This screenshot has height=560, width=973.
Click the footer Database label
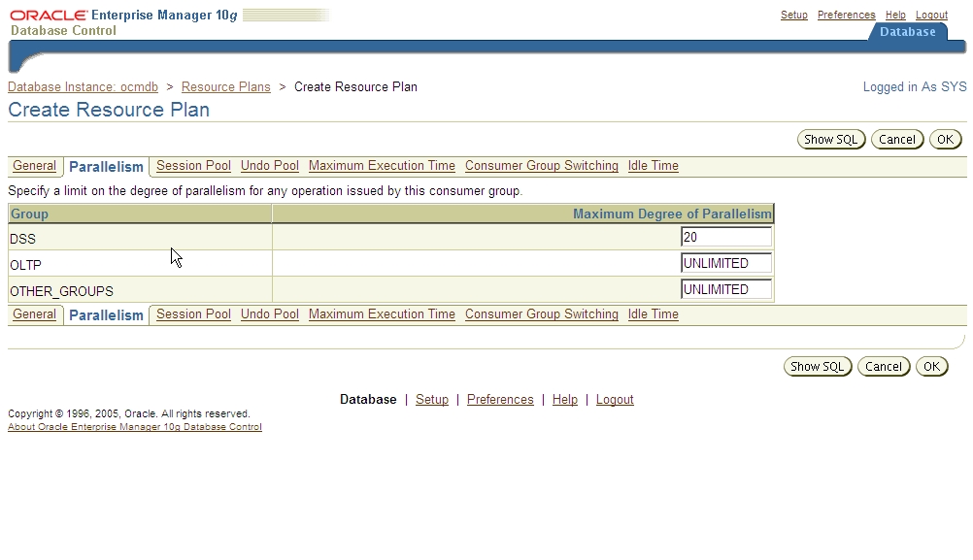pyautogui.click(x=368, y=400)
